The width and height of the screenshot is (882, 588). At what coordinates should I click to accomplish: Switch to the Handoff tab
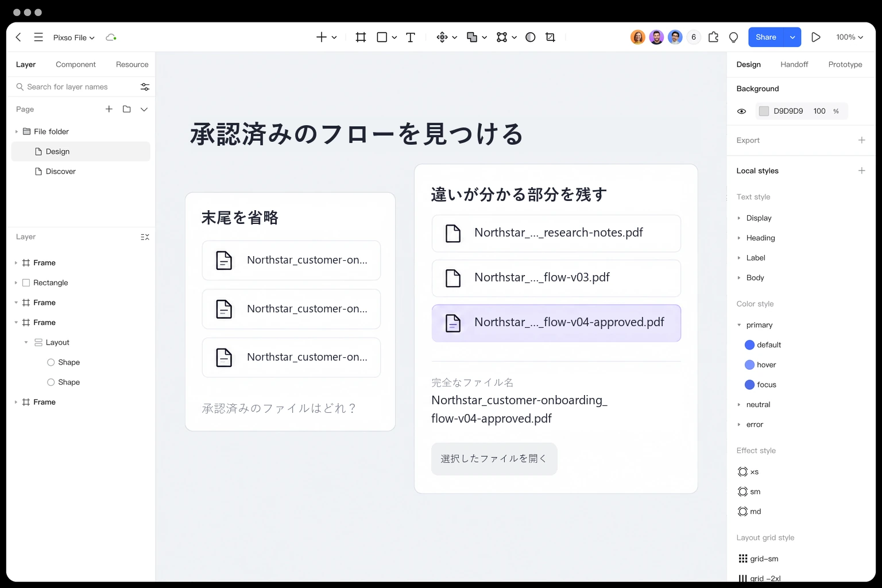(x=794, y=64)
